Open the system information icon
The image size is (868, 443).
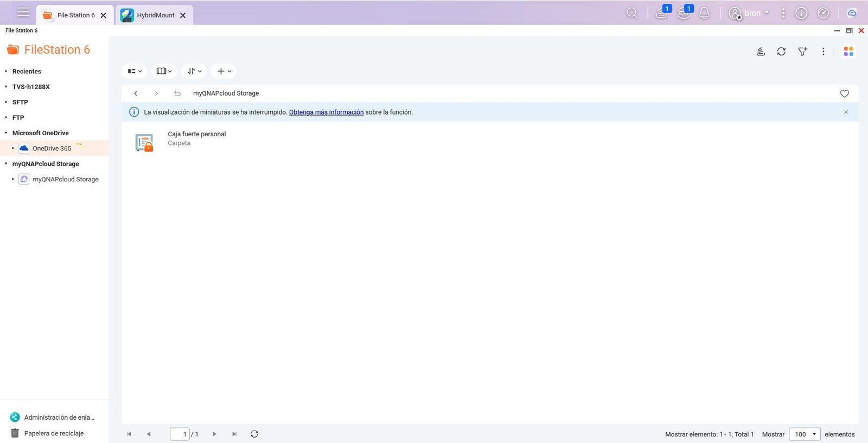[x=801, y=13]
